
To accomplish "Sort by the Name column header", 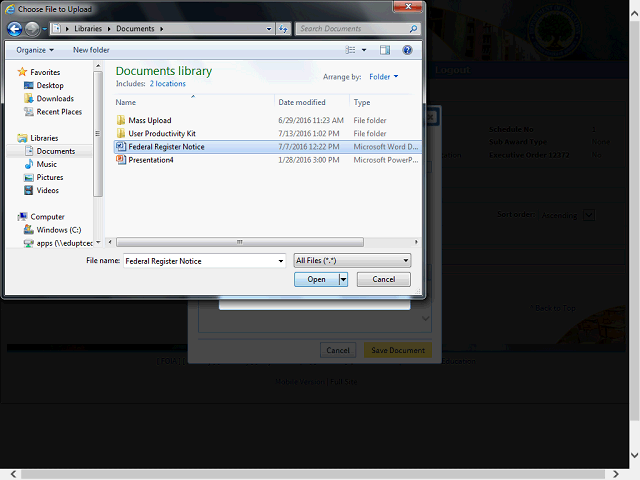I will pyautogui.click(x=125, y=102).
